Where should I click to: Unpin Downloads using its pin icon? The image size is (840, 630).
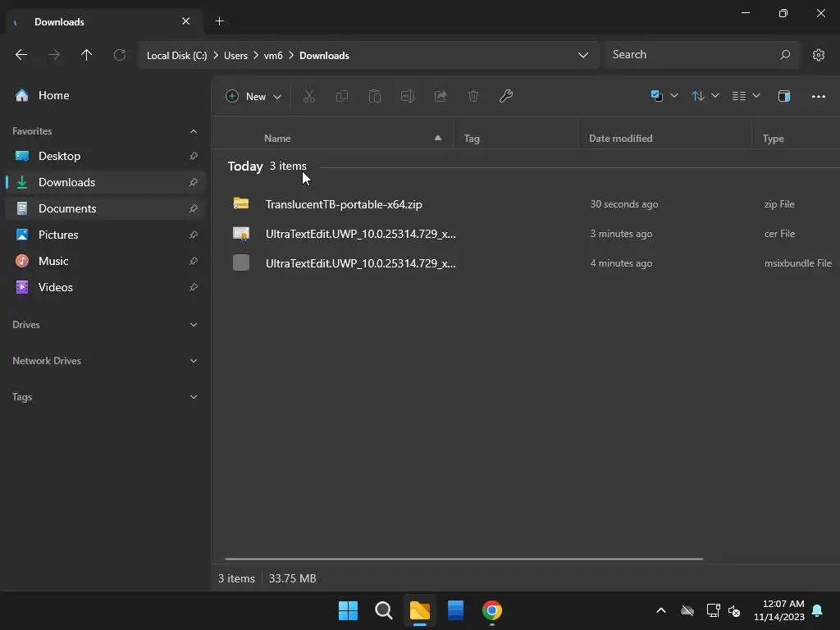[x=194, y=182]
